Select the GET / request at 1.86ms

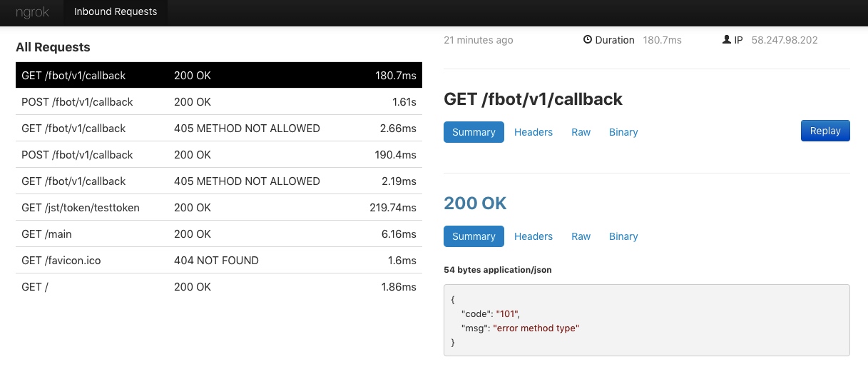click(x=218, y=287)
